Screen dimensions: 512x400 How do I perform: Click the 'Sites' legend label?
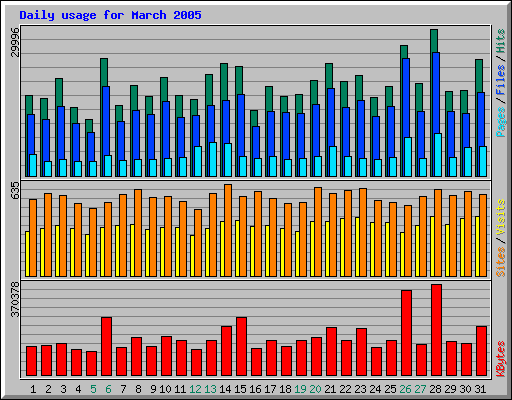(x=501, y=262)
